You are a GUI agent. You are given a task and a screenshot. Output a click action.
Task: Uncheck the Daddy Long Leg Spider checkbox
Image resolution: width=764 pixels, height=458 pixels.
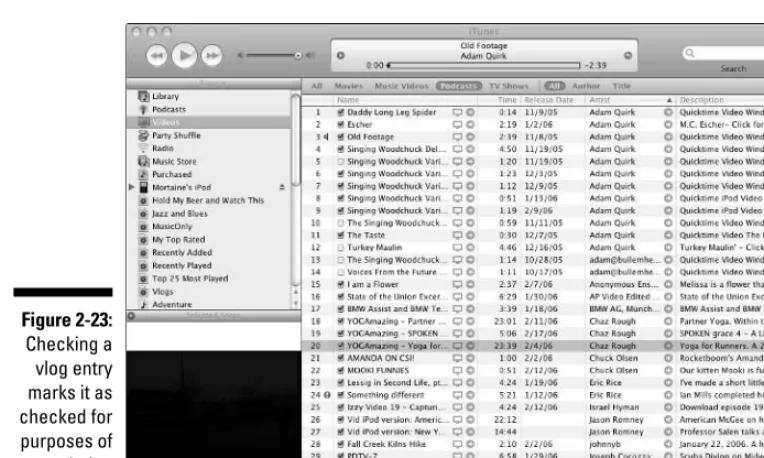[x=341, y=113]
